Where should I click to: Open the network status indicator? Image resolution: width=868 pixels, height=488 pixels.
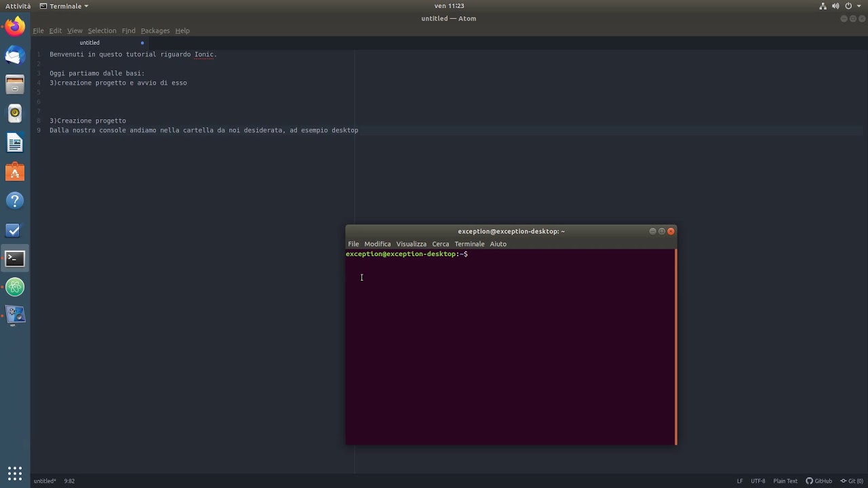click(x=823, y=6)
